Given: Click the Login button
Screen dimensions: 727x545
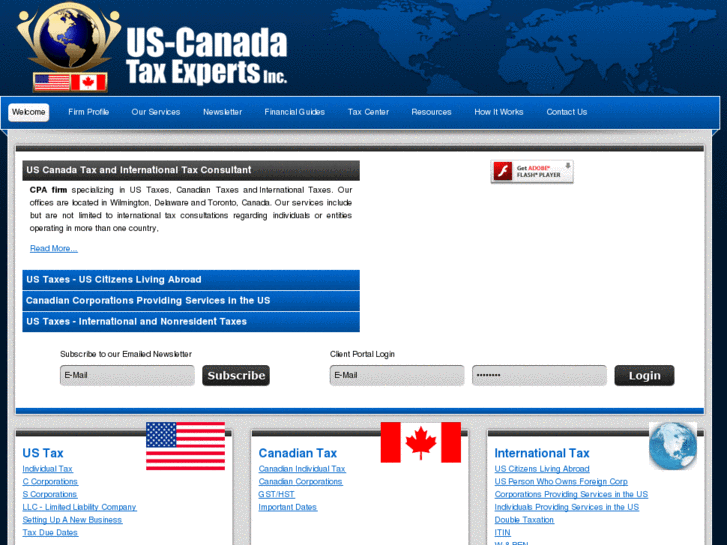Looking at the screenshot, I should (644, 375).
